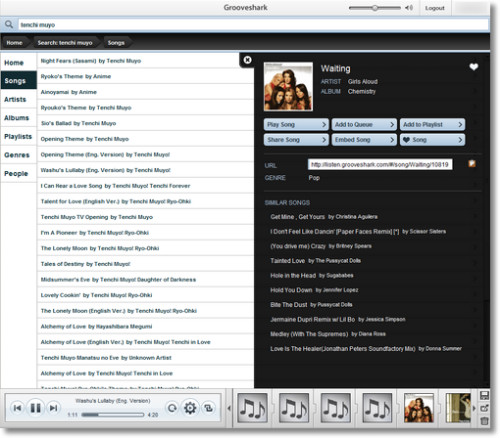Copy URL with the orange clipboard icon
500x438 pixels.
(472, 164)
